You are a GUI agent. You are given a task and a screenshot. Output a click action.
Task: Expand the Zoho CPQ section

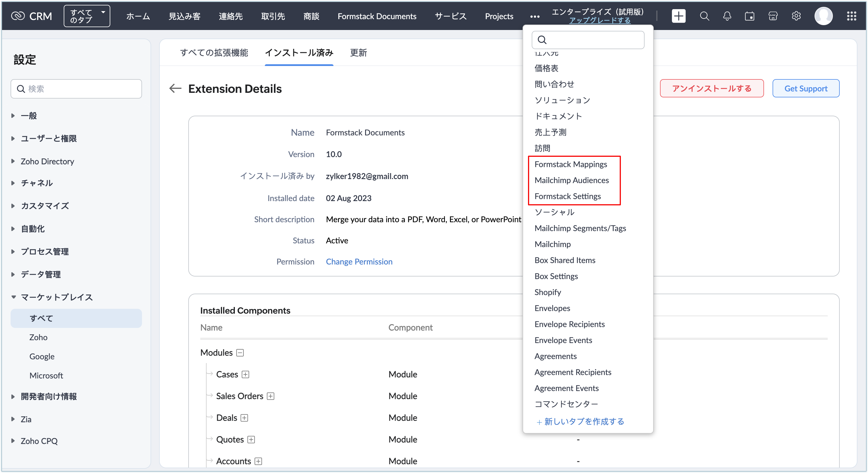click(13, 441)
